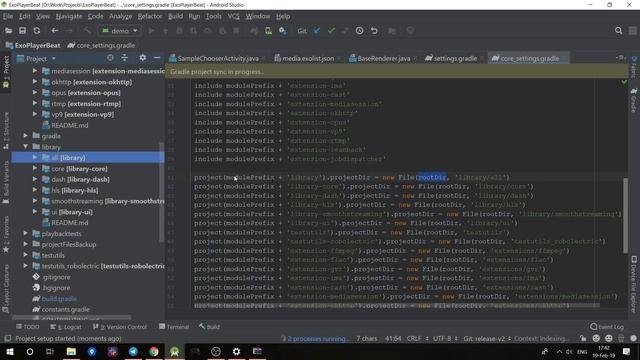This screenshot has height=360, width=640.
Task: Open constants.gradle in project tree
Action: [65, 309]
